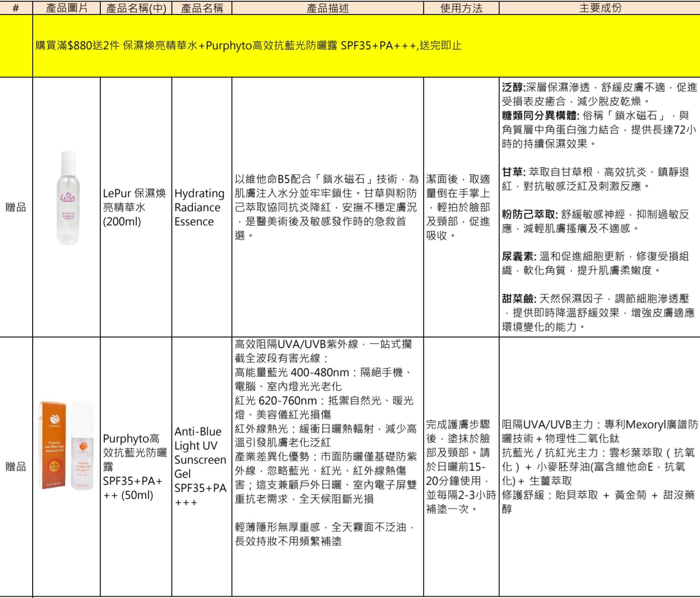Click the '泛醇:' ingredient paragraph
700x598 pixels.
coord(599,94)
